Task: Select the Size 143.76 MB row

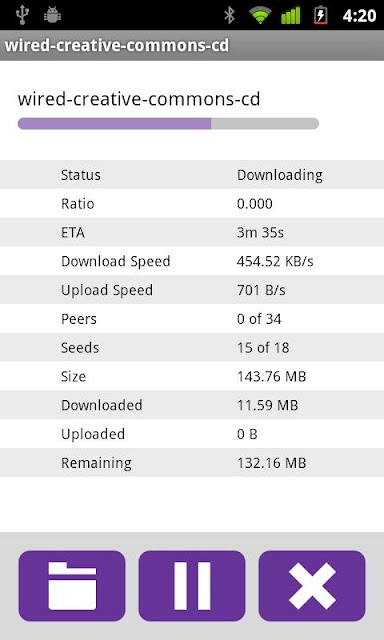Action: click(192, 376)
